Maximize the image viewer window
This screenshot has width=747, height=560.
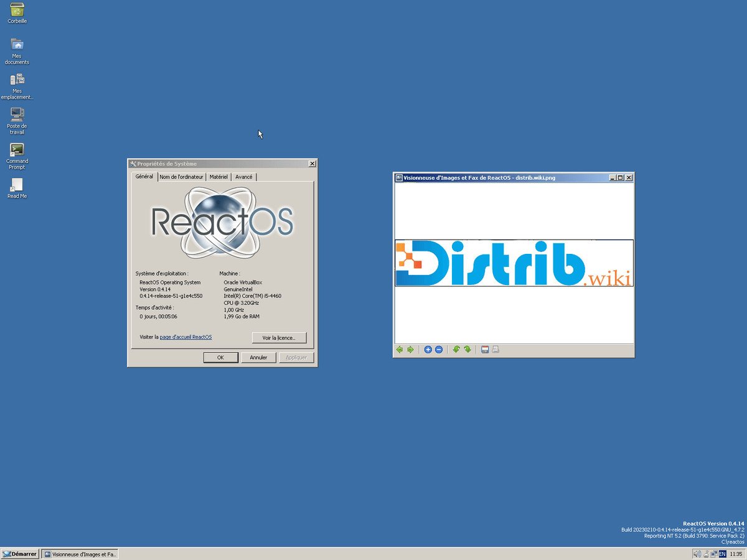[x=620, y=177]
